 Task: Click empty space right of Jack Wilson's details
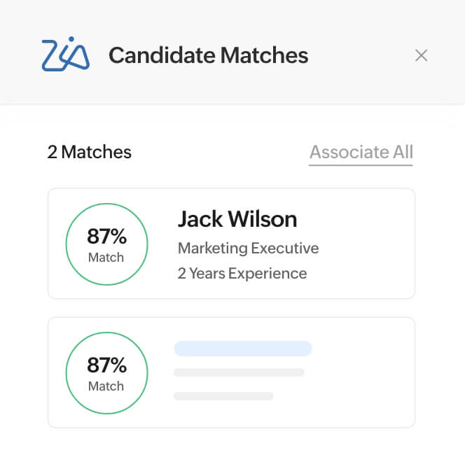[368, 244]
